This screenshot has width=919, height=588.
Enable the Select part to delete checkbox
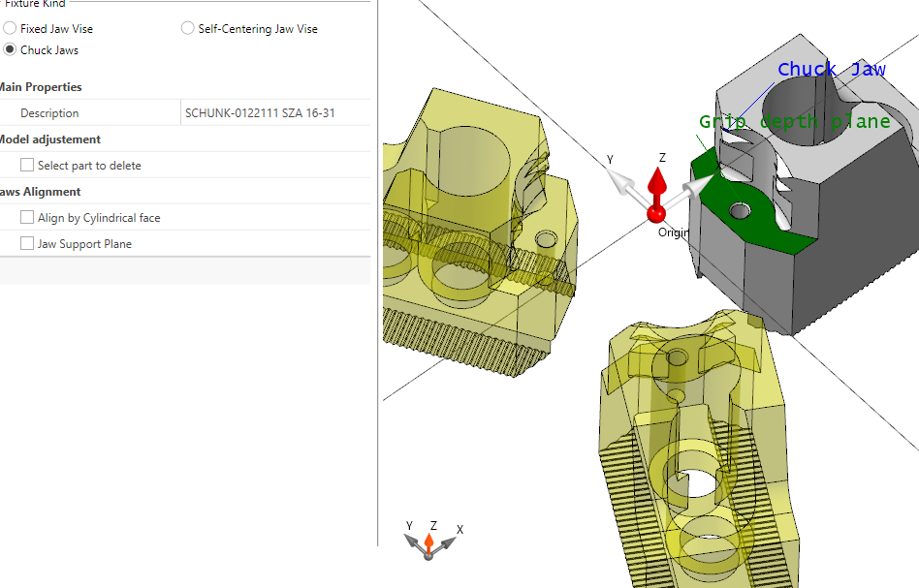(x=27, y=166)
